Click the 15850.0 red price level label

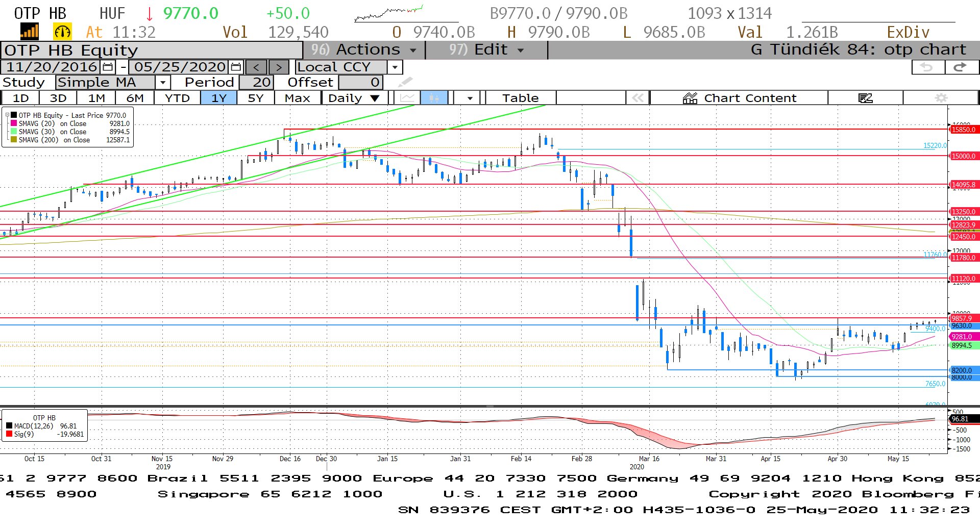(x=963, y=130)
